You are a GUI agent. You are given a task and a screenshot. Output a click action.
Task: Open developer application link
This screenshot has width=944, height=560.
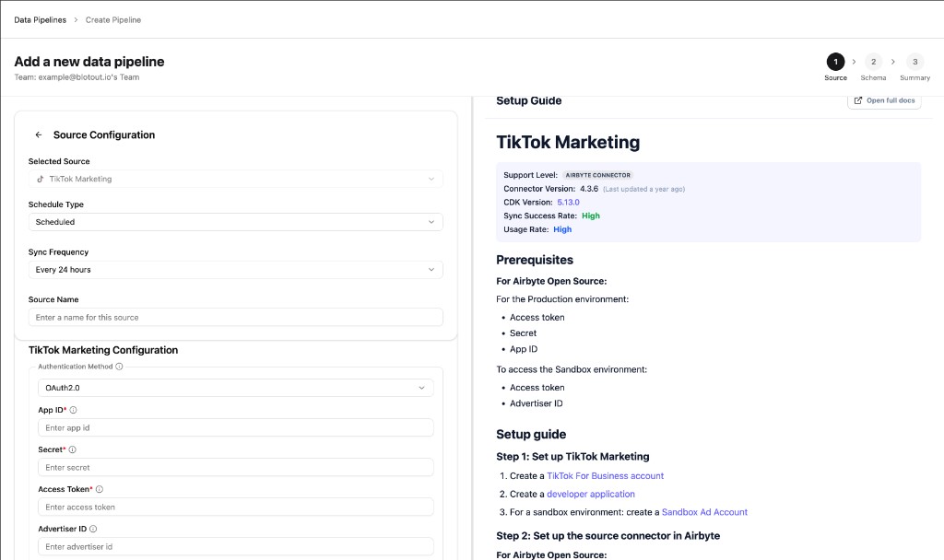(x=591, y=494)
